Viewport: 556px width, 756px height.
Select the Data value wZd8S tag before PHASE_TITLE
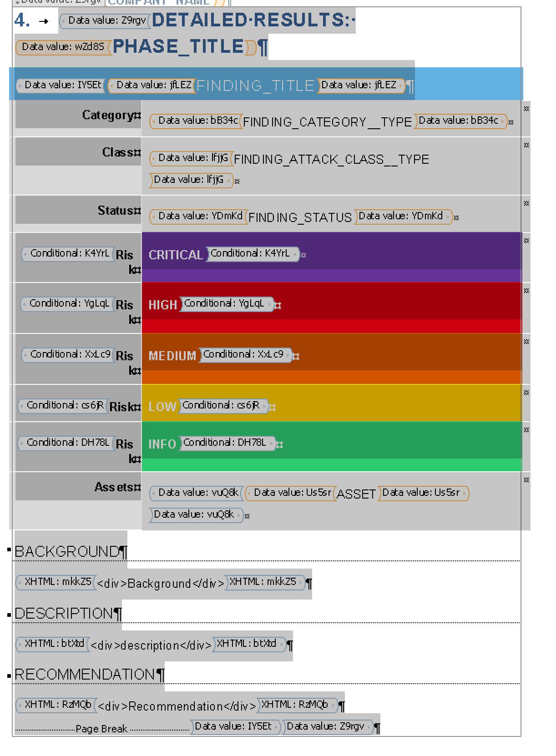tap(63, 47)
